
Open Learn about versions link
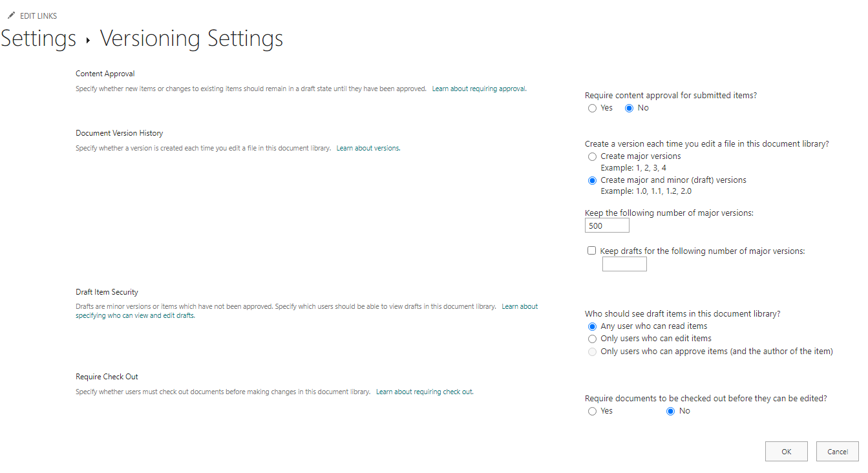368,148
